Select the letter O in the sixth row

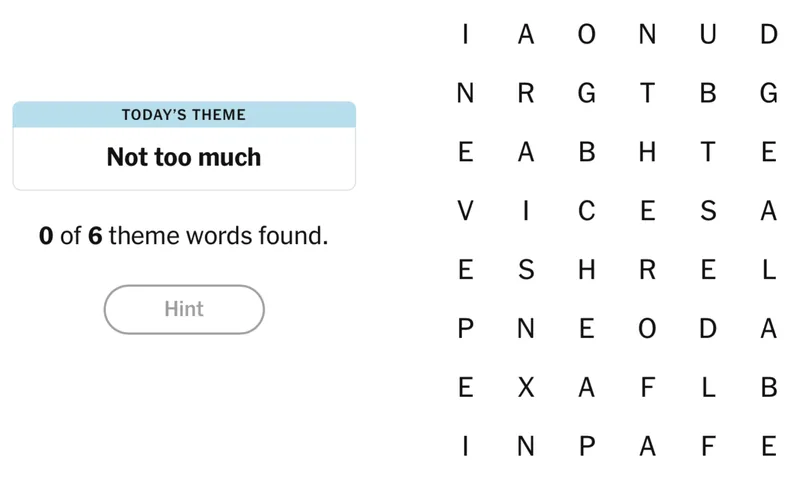click(647, 329)
